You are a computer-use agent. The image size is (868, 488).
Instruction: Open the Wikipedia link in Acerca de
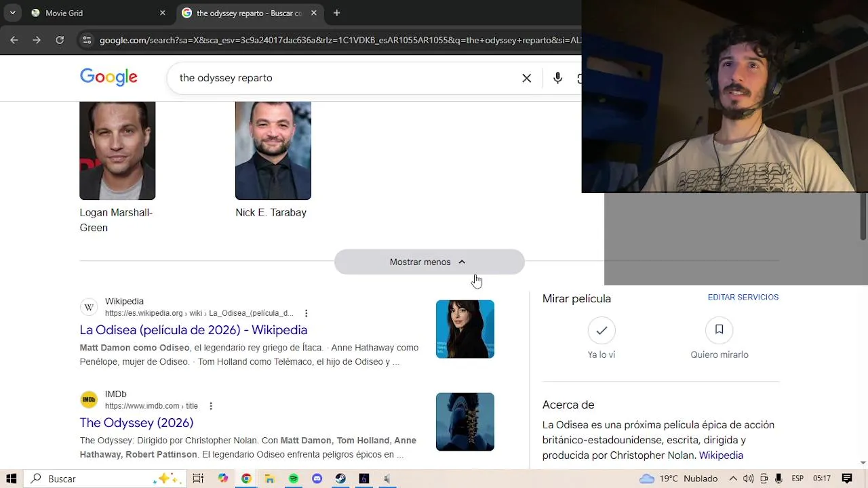point(721,455)
